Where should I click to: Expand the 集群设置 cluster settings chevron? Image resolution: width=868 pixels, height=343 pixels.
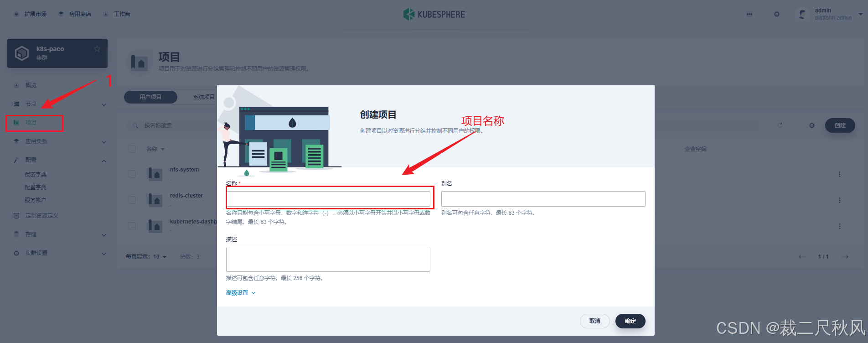[x=104, y=254]
